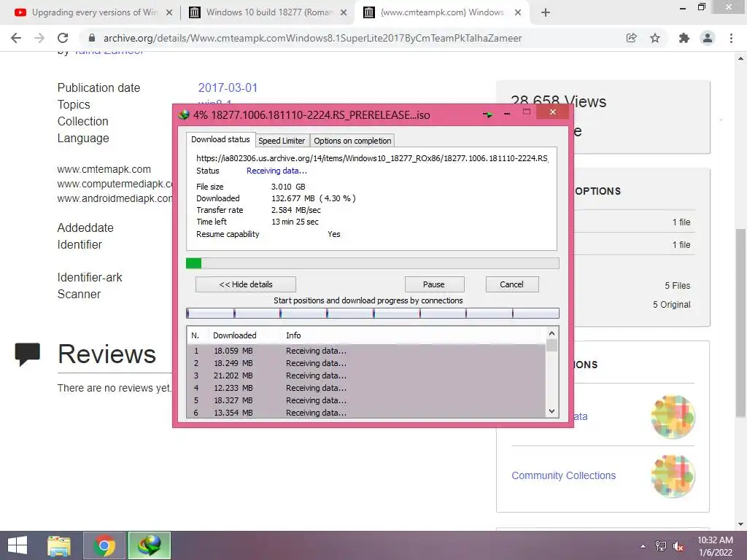Click the muted volume icon in tray

pyautogui.click(x=678, y=546)
